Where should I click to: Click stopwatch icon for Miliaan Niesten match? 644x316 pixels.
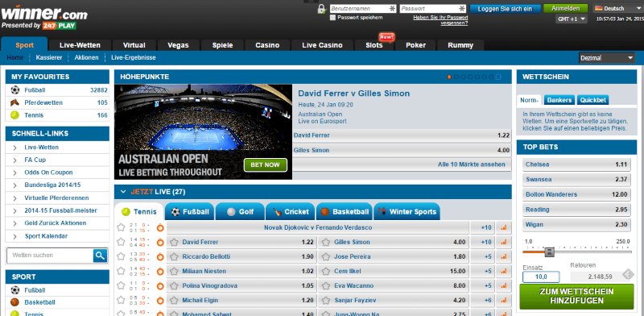(x=160, y=271)
